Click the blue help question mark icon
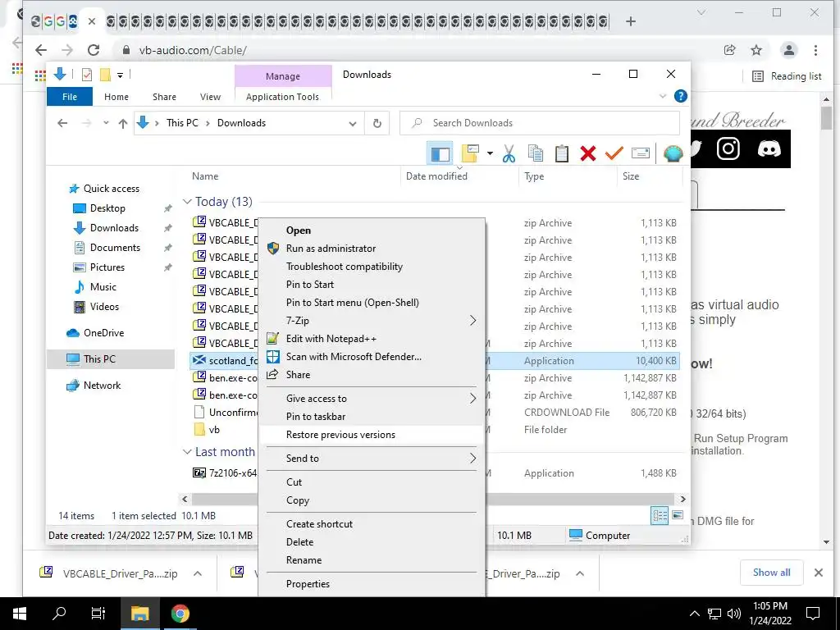Image resolution: width=840 pixels, height=630 pixels. [x=680, y=97]
